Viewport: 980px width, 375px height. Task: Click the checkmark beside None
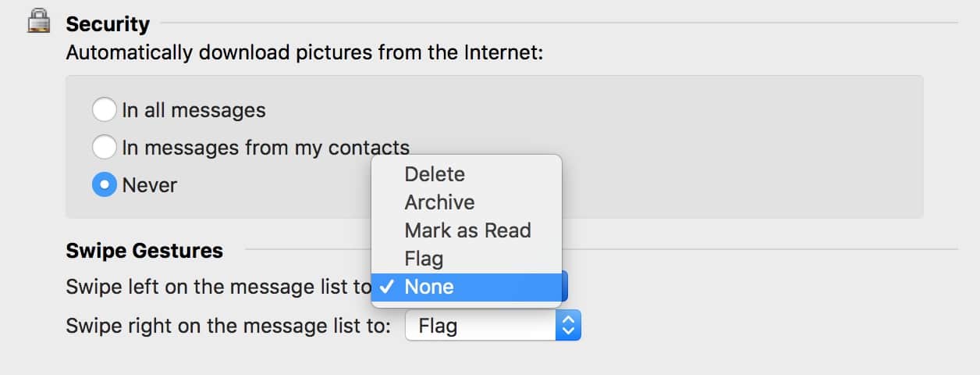[385, 287]
